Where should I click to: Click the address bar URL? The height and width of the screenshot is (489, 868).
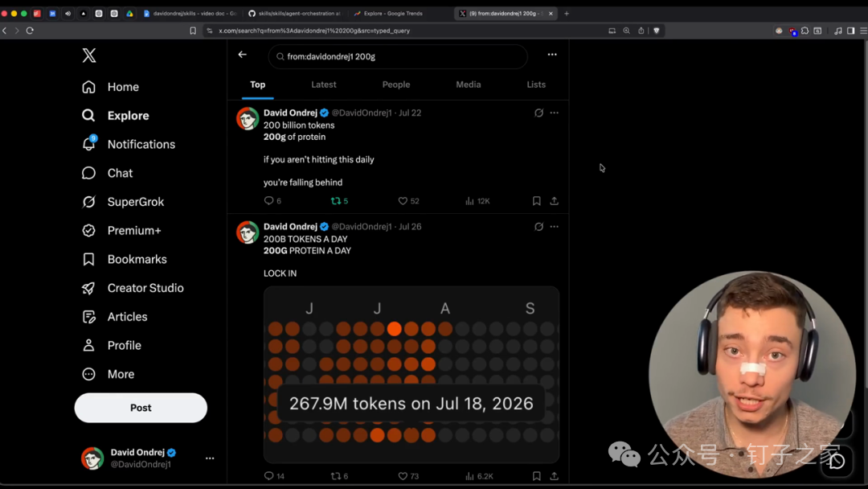click(x=314, y=31)
